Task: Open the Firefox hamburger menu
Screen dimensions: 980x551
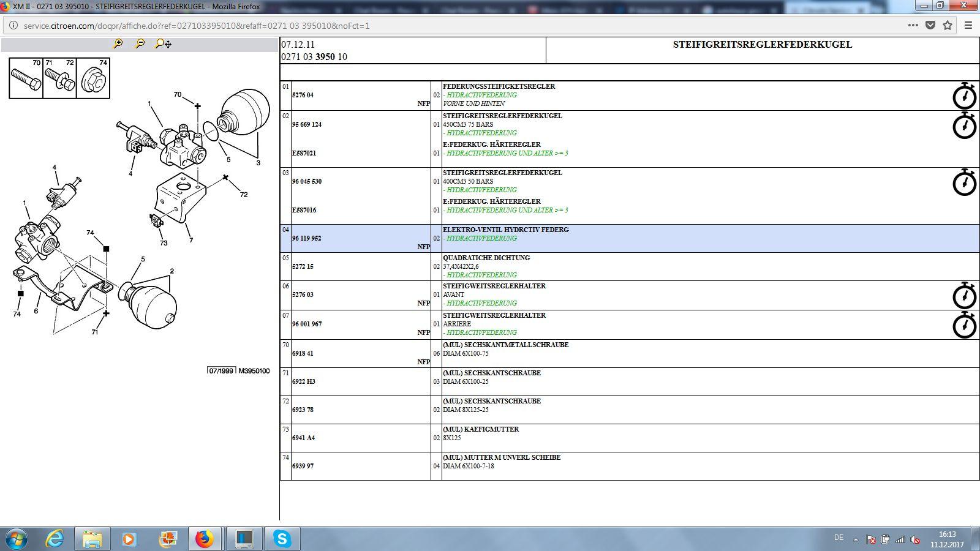Action: tap(968, 25)
